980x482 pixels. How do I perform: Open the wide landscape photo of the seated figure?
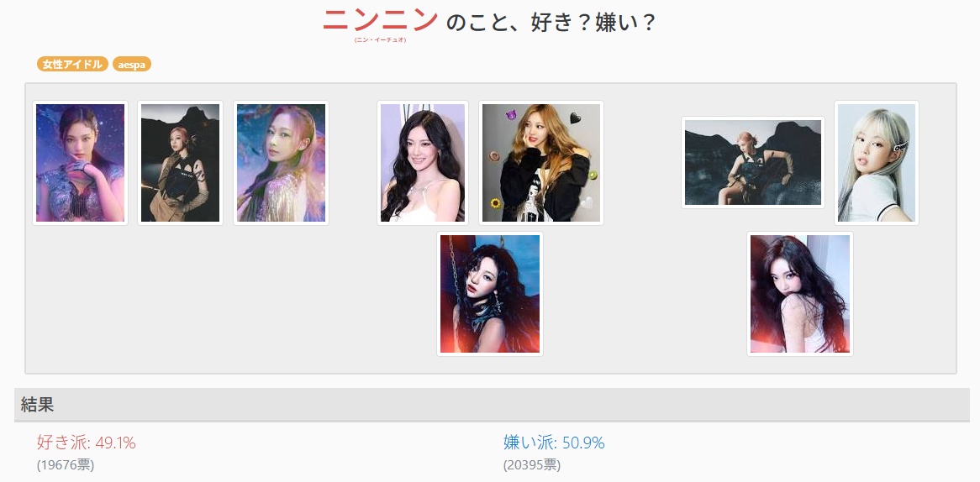click(753, 162)
